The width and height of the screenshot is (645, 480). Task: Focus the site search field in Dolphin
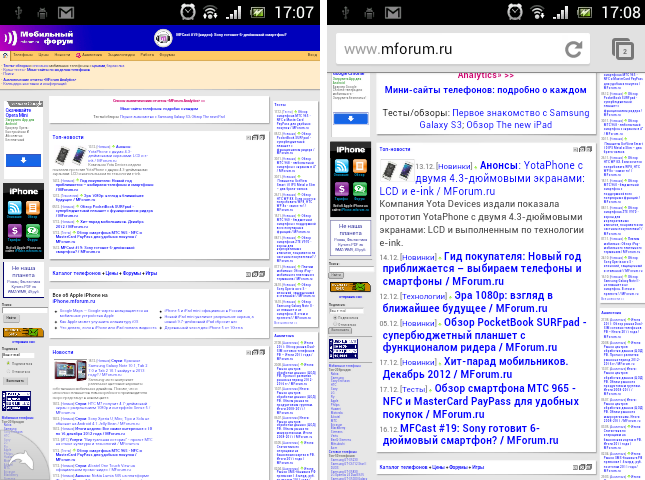[25, 311]
